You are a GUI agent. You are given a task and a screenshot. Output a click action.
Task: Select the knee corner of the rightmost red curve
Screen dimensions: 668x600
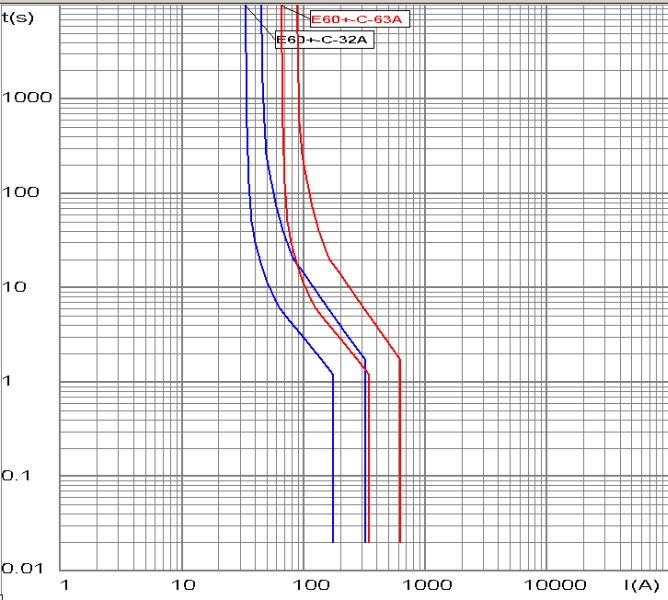[x=400, y=358]
